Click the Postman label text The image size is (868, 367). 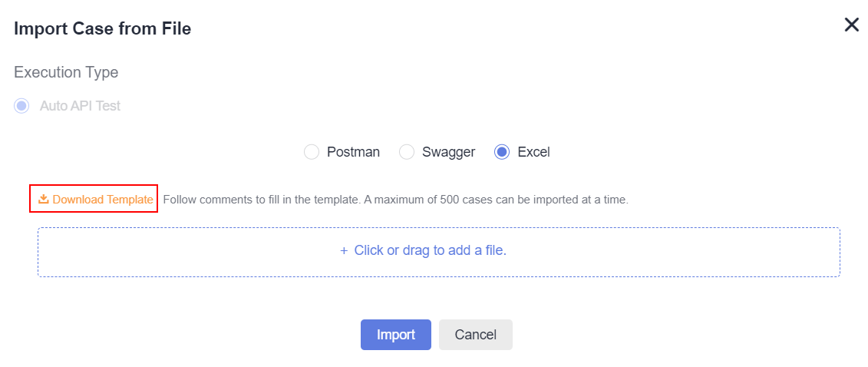point(354,152)
